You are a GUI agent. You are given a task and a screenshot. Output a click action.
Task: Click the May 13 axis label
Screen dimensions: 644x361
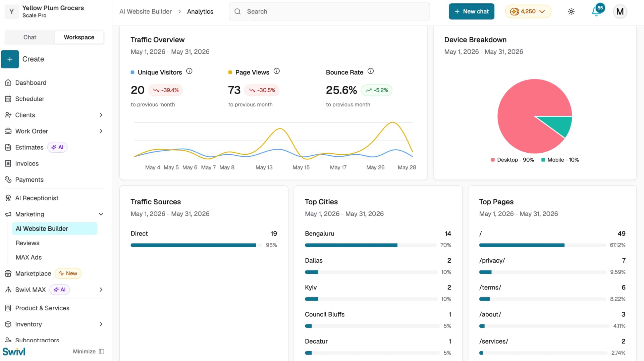click(264, 167)
